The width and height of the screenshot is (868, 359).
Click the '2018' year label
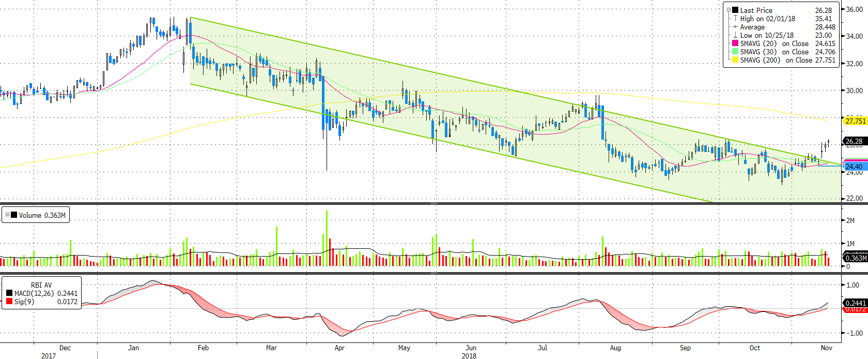click(469, 355)
